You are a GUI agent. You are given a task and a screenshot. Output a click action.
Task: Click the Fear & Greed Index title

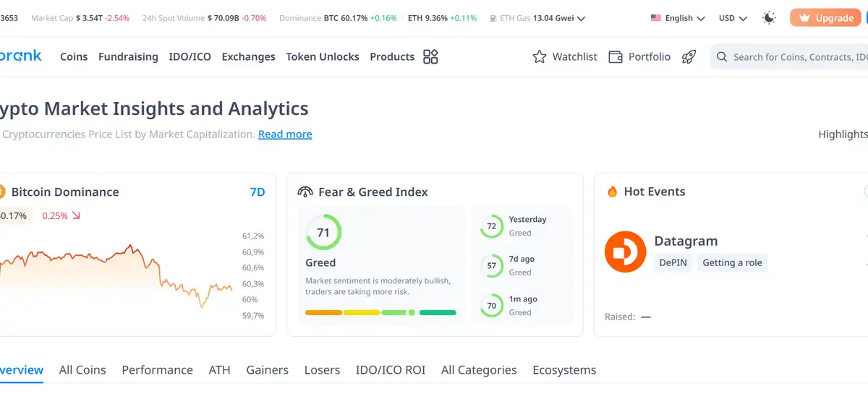click(x=373, y=192)
